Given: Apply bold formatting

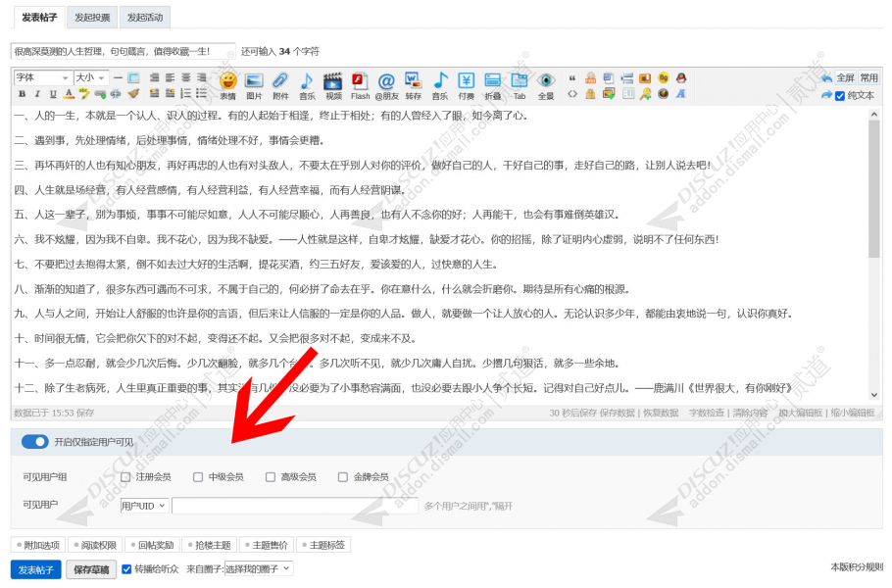Looking at the screenshot, I should pos(22,94).
